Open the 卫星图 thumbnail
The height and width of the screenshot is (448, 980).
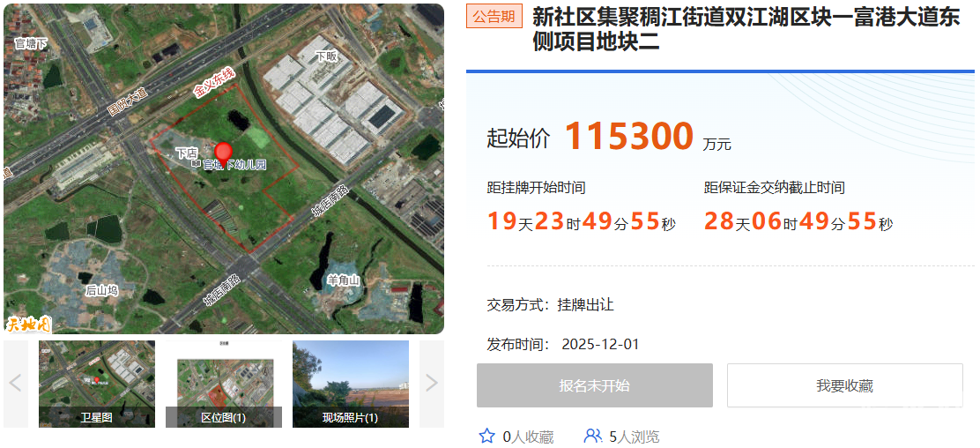pos(97,384)
